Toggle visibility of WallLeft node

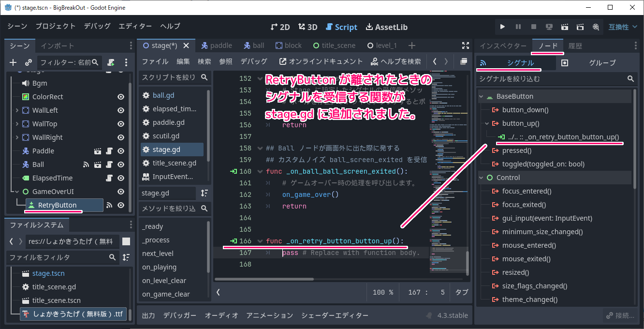pyautogui.click(x=121, y=110)
